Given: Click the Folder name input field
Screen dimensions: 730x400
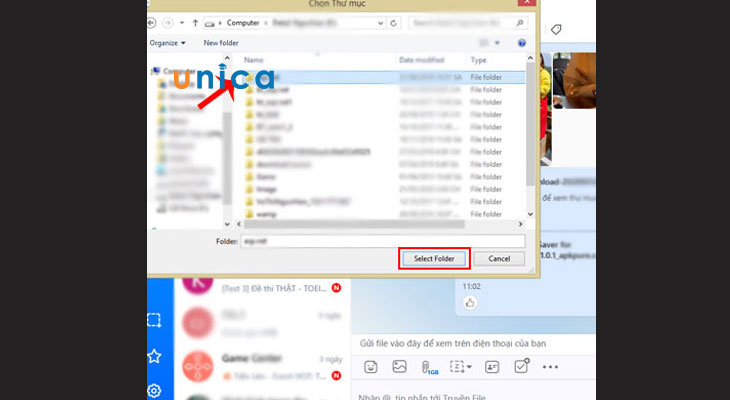Looking at the screenshot, I should [383, 241].
